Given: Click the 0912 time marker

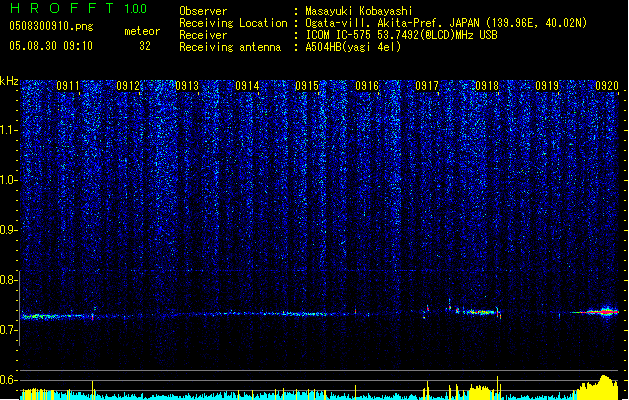Looking at the screenshot, I should click(x=128, y=86).
